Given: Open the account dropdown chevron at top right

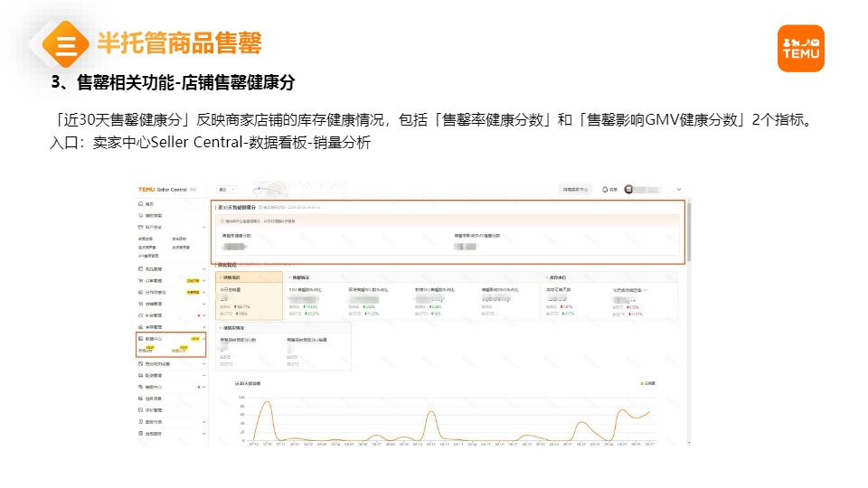Looking at the screenshot, I should pyautogui.click(x=678, y=190).
